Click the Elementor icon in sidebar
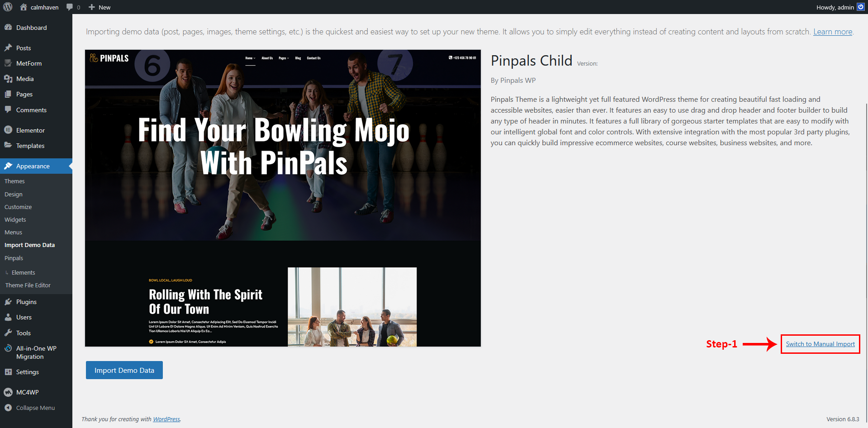This screenshot has height=428, width=868. (8, 130)
